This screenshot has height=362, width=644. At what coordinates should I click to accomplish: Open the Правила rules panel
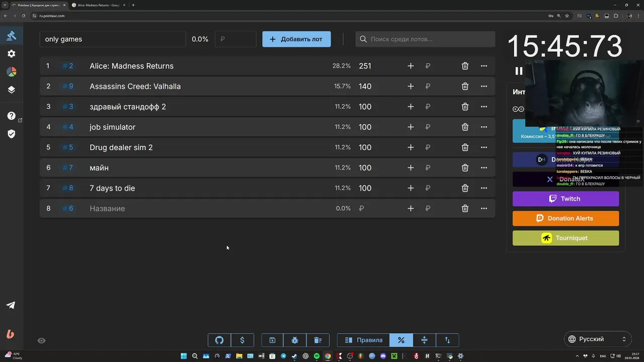click(x=364, y=340)
